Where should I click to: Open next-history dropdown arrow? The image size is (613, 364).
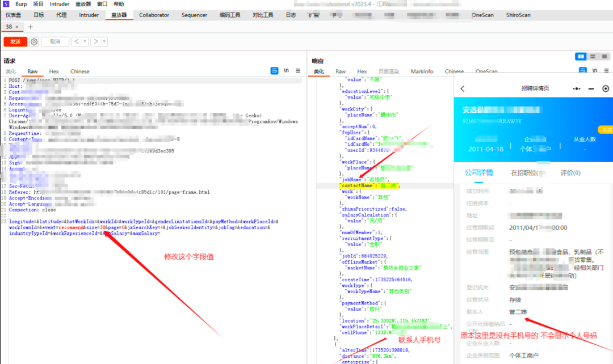(x=104, y=41)
